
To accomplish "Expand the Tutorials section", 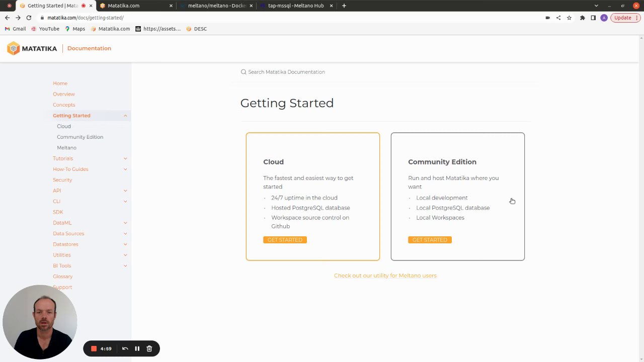I will tap(125, 158).
